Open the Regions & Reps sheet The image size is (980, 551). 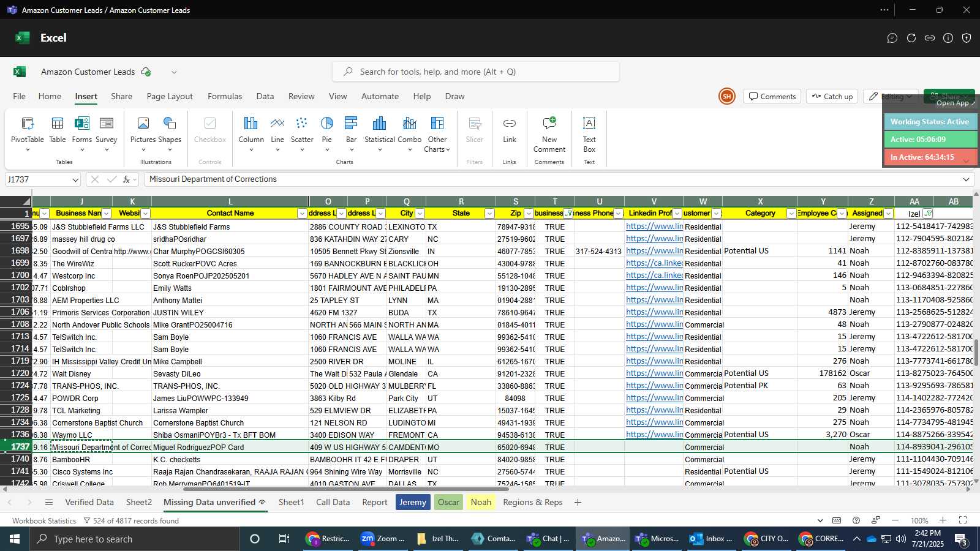click(533, 502)
